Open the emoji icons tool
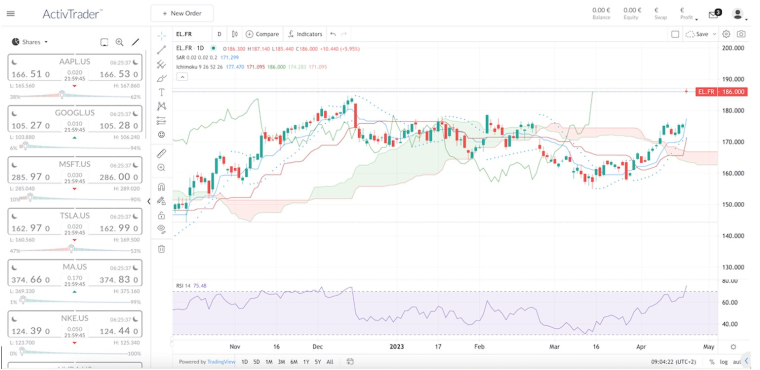This screenshot has width=760, height=370. coord(162,134)
